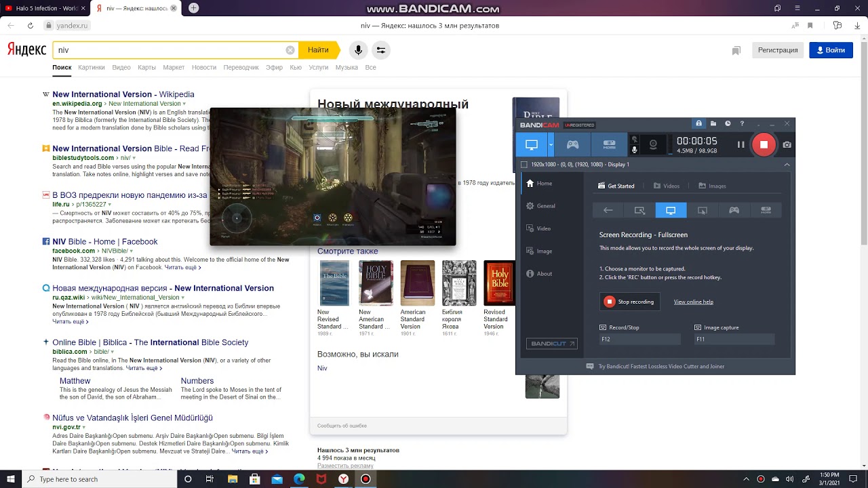Click the Stop recording button
Image resolution: width=868 pixels, height=488 pixels.
(631, 302)
